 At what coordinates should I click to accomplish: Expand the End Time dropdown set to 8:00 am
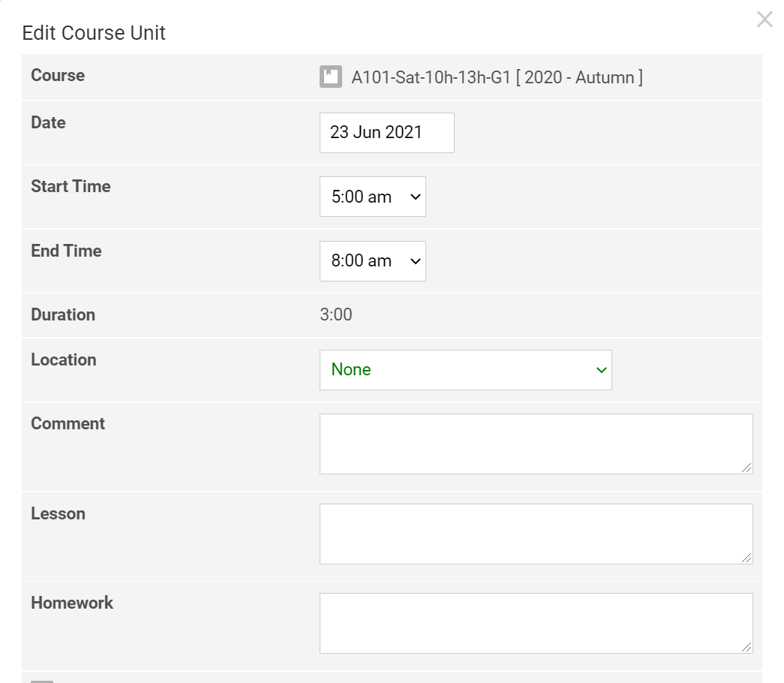pyautogui.click(x=372, y=261)
